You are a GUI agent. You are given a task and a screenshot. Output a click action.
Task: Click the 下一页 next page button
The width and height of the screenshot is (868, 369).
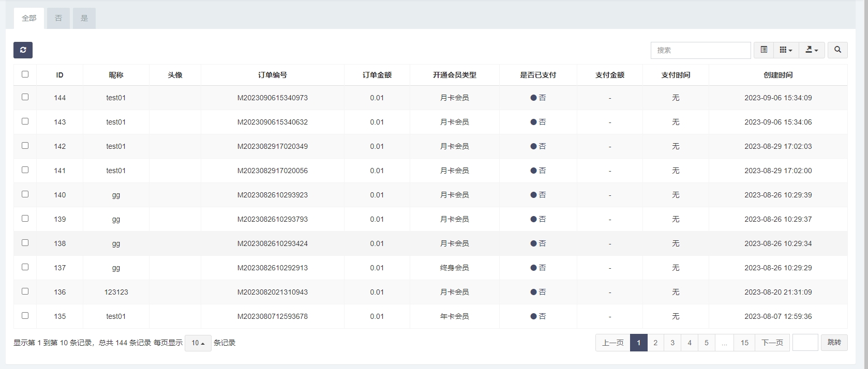(x=772, y=343)
